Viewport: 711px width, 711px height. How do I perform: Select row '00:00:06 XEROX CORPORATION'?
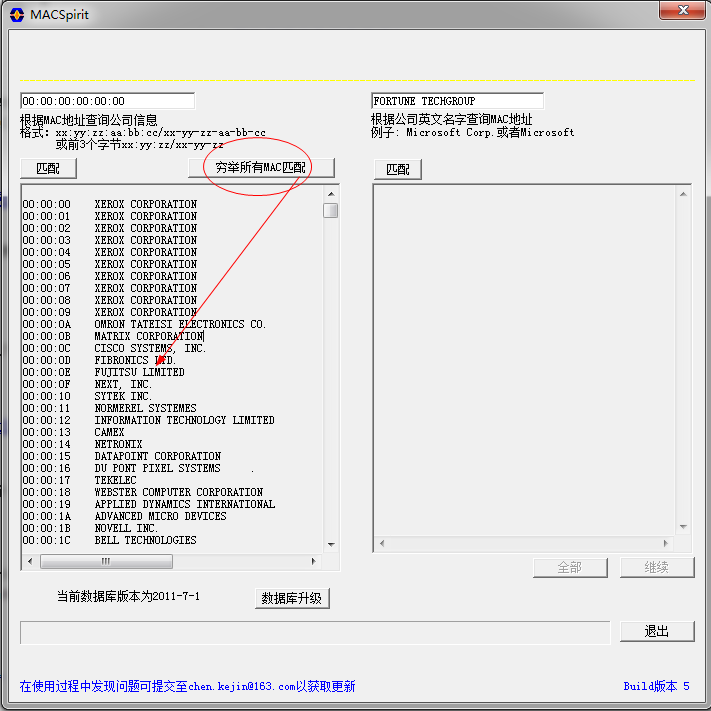pos(110,277)
